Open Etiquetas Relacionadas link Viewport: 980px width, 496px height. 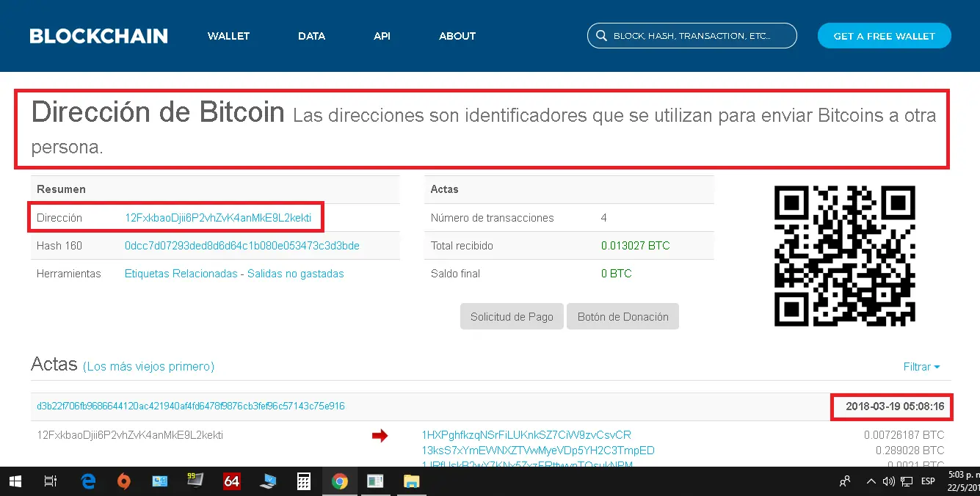(x=181, y=274)
